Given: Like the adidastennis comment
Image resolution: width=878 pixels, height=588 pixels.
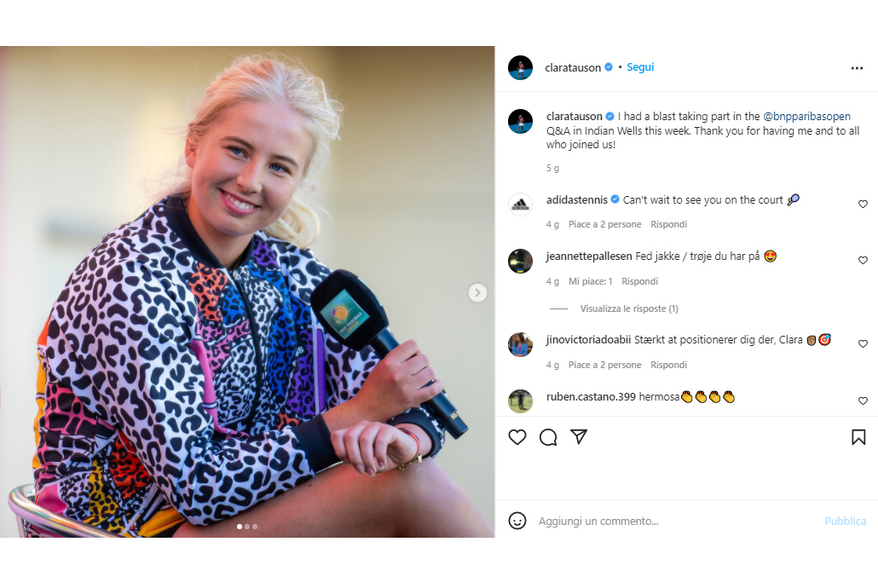Looking at the screenshot, I should pos(863,204).
